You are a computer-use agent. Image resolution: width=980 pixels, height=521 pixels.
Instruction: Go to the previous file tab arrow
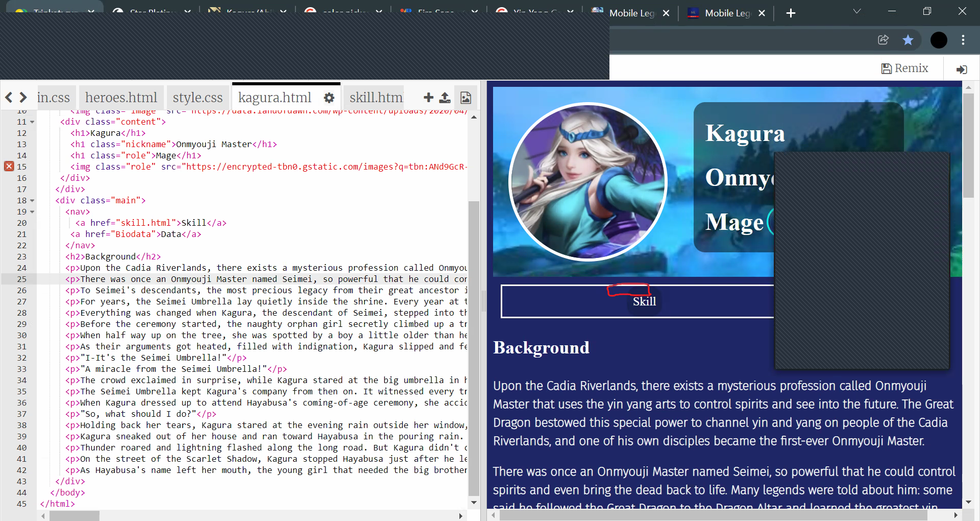[x=9, y=97]
